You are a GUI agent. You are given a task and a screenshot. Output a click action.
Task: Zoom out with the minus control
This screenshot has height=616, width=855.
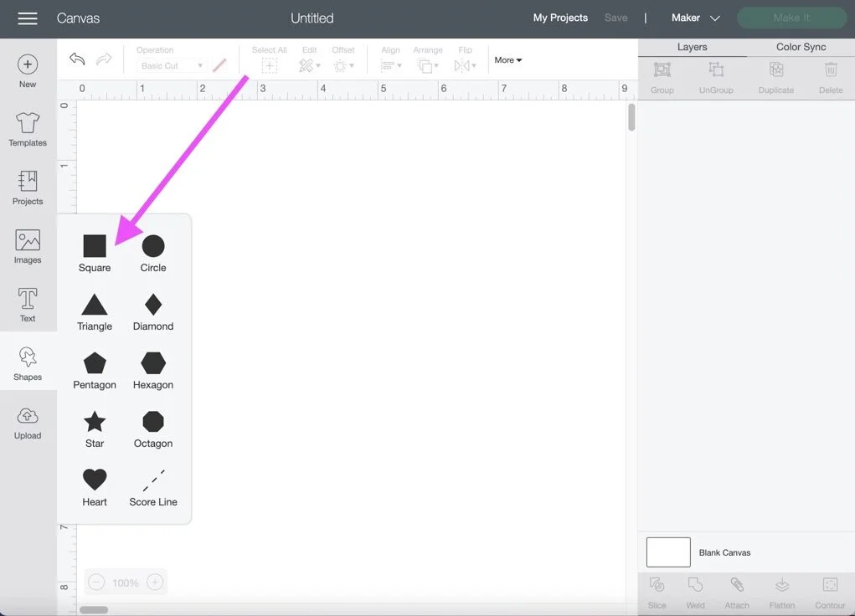tap(95, 582)
